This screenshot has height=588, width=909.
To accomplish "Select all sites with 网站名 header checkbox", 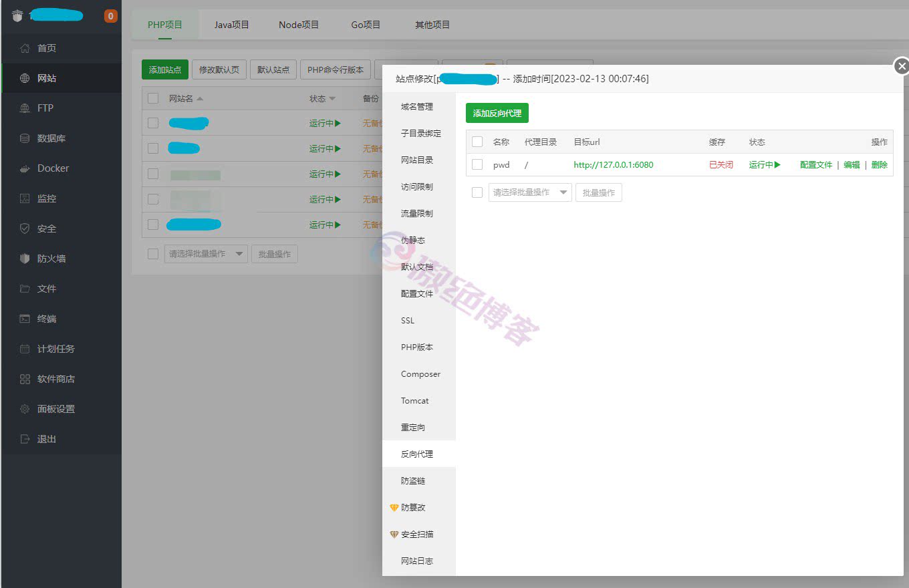I will tap(153, 98).
